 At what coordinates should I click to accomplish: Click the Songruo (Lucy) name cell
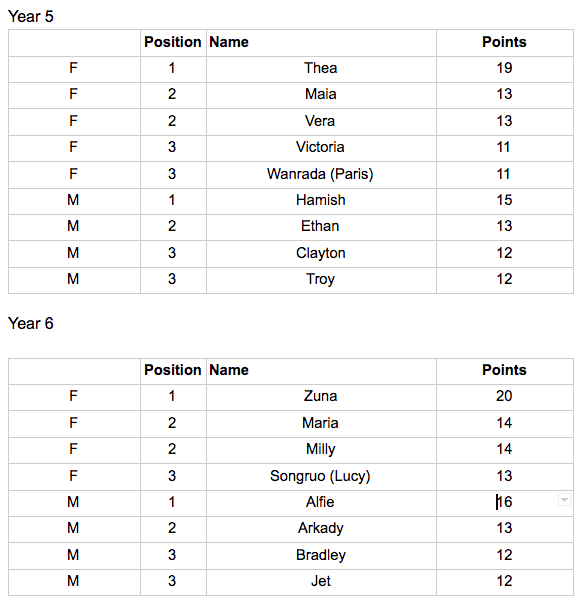coord(321,477)
